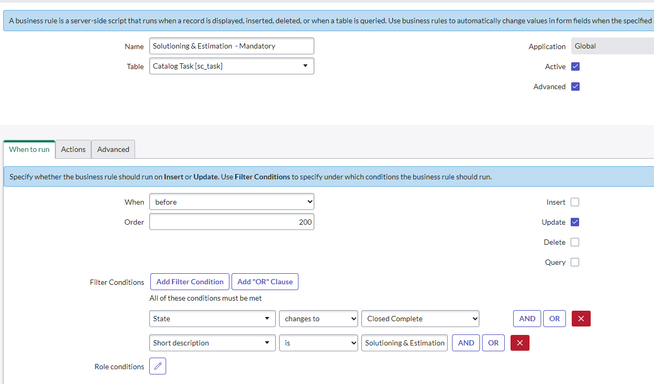Enable the Insert checkbox
The width and height of the screenshot is (654, 384).
pos(575,202)
